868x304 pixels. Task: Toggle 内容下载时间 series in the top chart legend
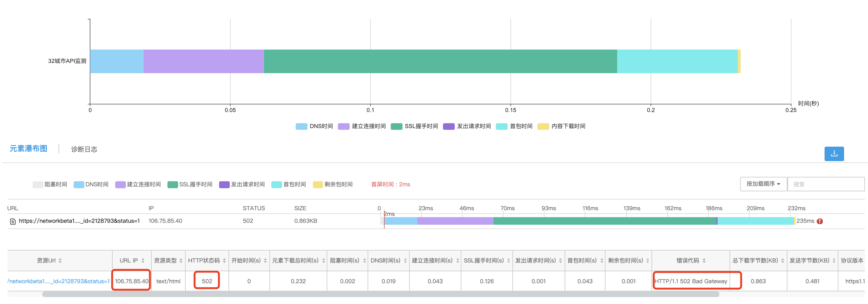(561, 127)
